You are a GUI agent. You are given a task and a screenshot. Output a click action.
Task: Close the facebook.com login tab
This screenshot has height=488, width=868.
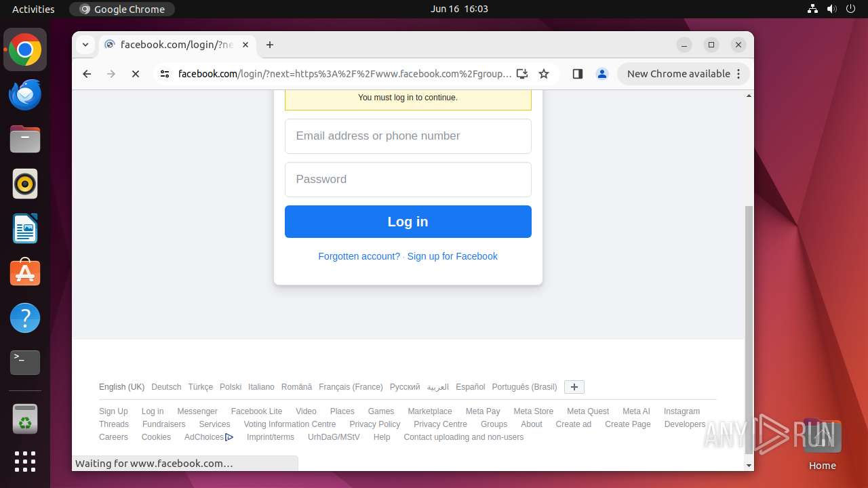(x=245, y=45)
